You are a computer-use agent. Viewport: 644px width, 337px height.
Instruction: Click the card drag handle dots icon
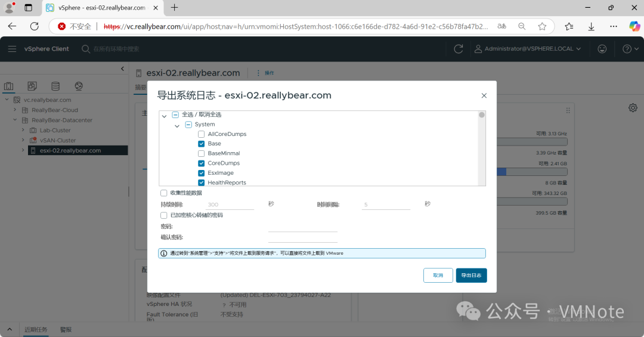point(568,110)
